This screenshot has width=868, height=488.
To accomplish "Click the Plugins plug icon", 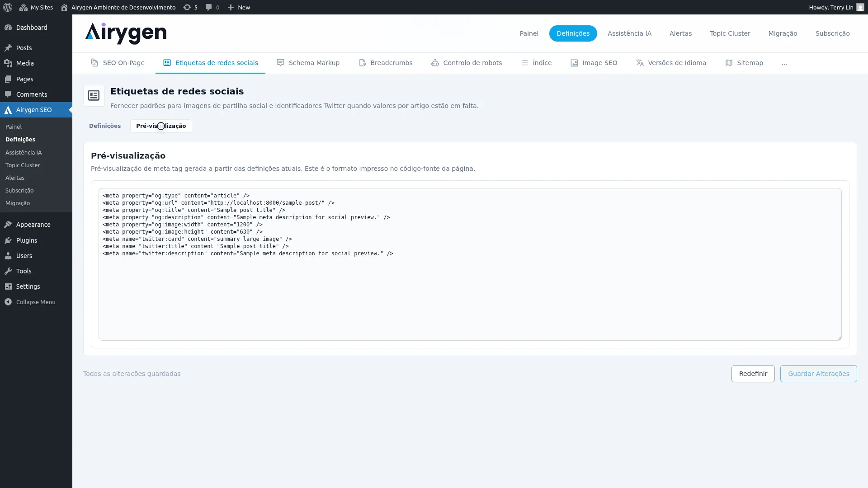I will [x=8, y=240].
